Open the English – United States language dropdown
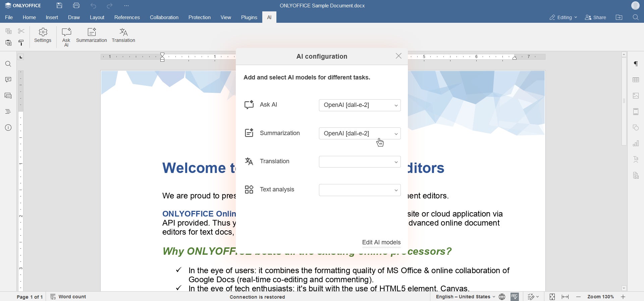This screenshot has width=644, height=301. coord(465,297)
